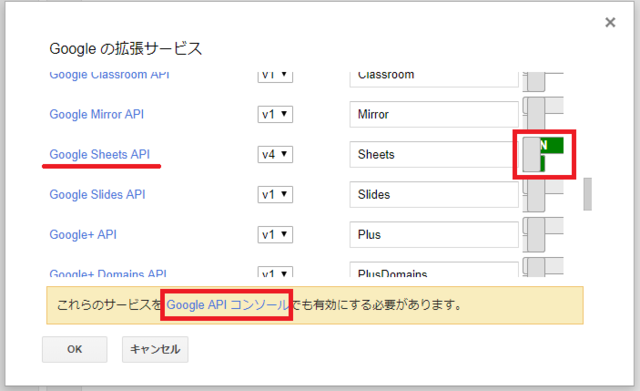The width and height of the screenshot is (640, 391).
Task: Toggle the Google+ Domains API switch
Action: pos(543,267)
